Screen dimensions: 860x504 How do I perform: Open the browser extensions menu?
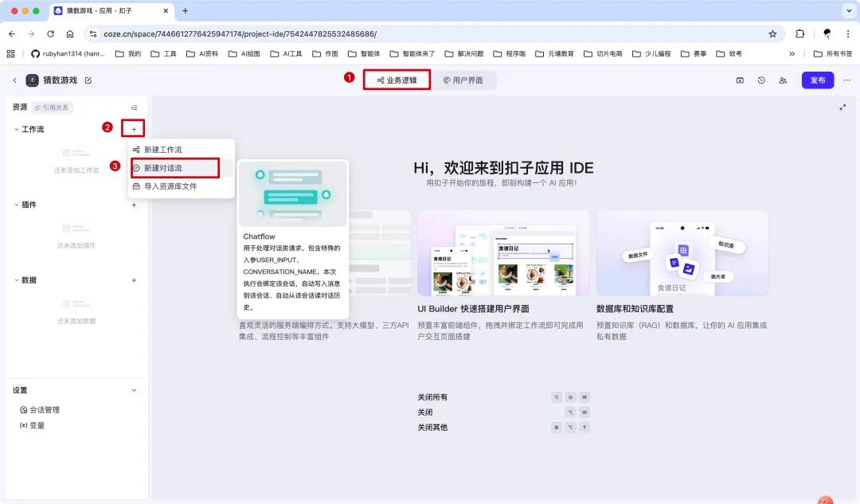point(799,34)
